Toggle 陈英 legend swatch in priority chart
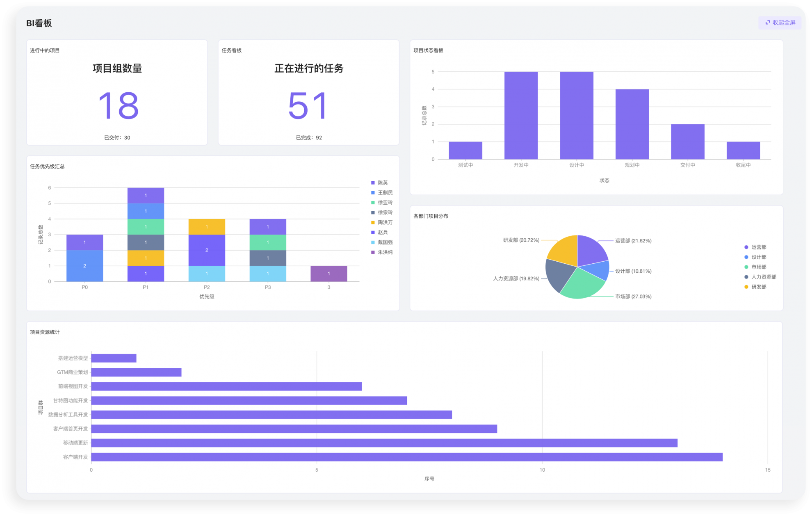This screenshot has height=516, width=812. tap(373, 183)
